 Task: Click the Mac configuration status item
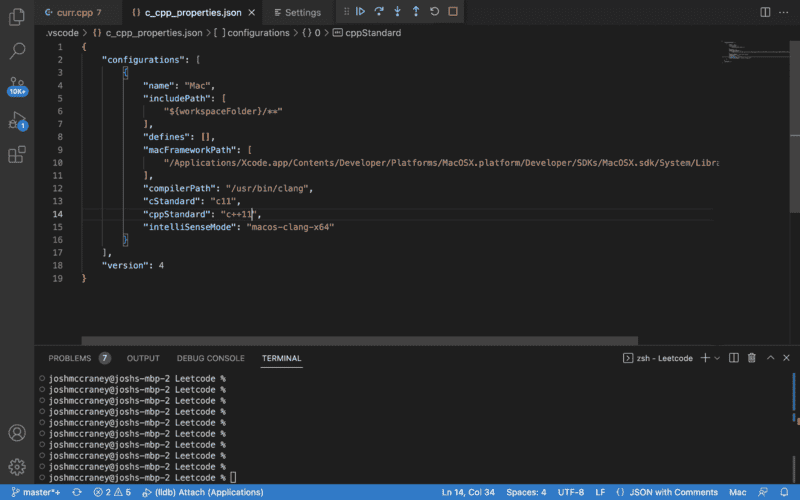[737, 492]
